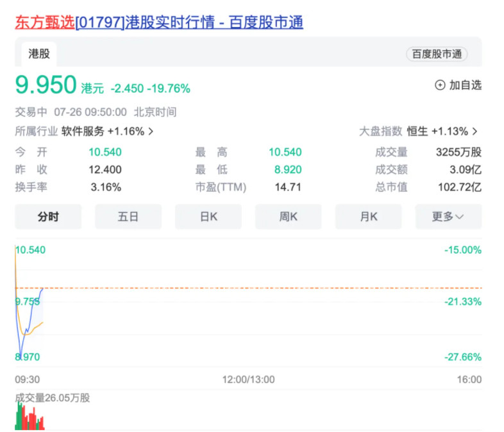Click the 成交量26.05万股 label
The height and width of the screenshot is (432, 504).
(x=53, y=397)
